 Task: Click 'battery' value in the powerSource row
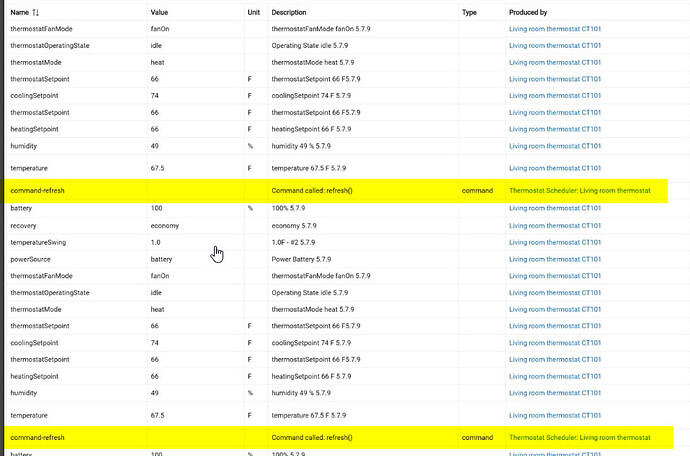[x=161, y=259]
